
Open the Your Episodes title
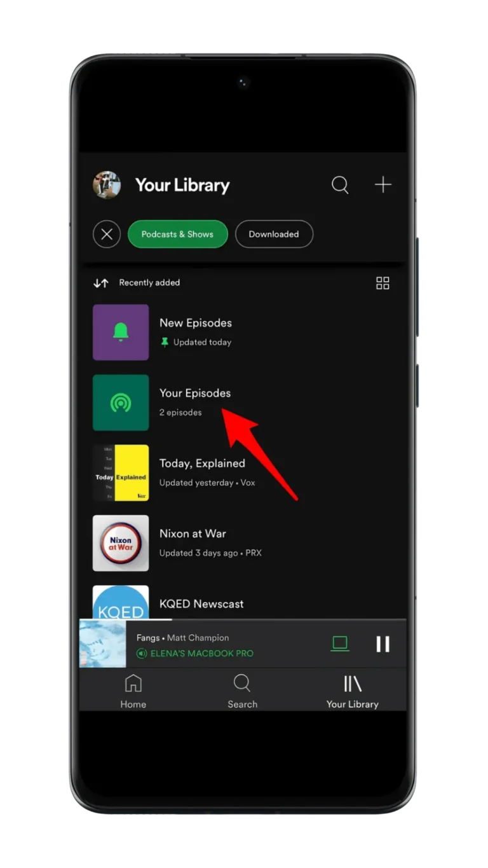195,393
